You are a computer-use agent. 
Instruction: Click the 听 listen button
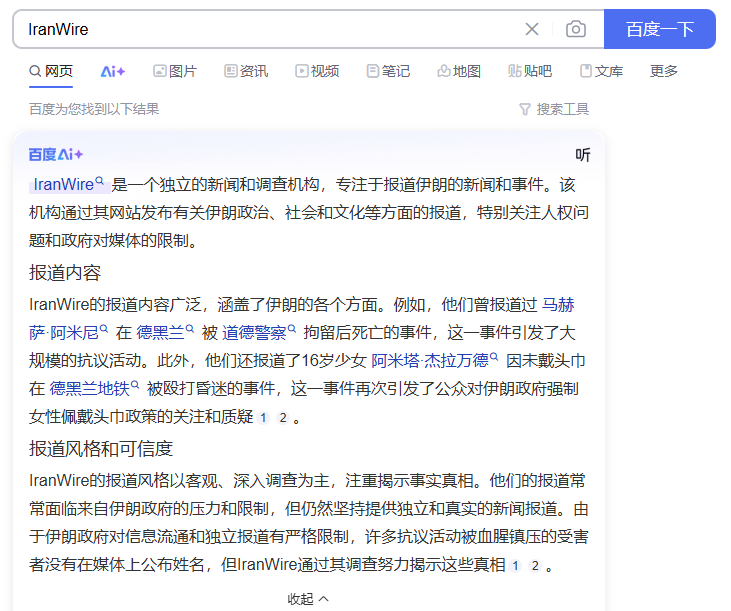[583, 155]
